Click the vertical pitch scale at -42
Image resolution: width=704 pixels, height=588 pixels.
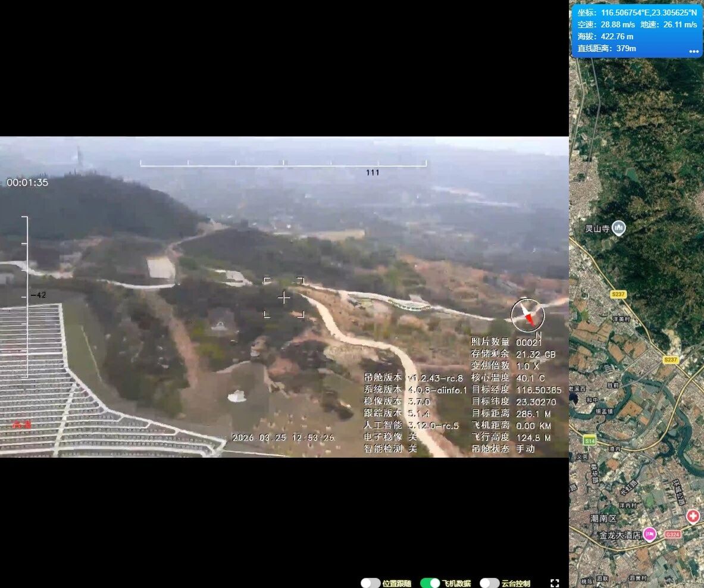point(26,296)
